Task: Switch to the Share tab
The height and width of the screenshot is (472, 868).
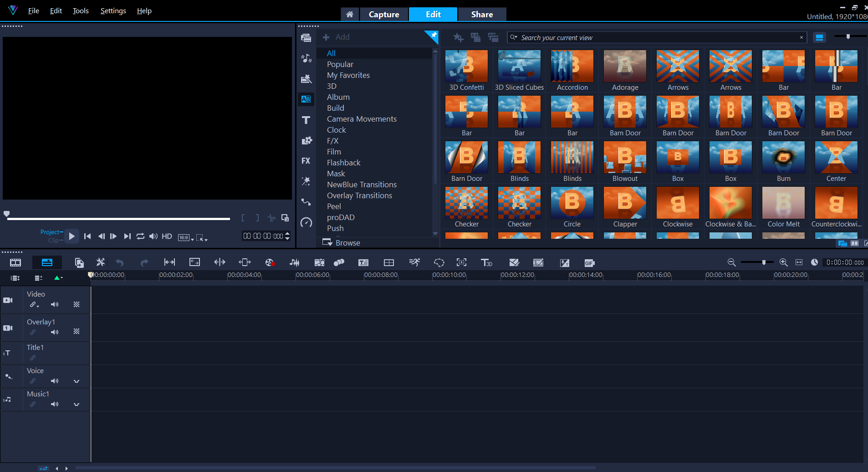Action: tap(481, 14)
